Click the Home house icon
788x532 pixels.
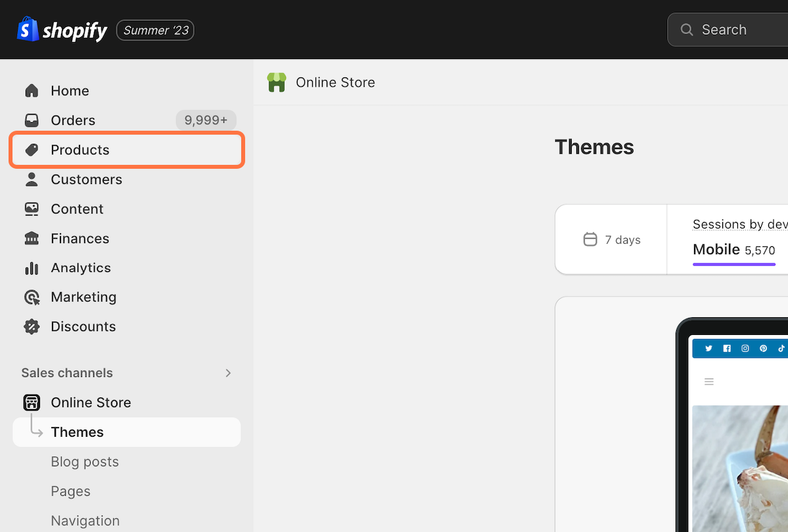(32, 91)
